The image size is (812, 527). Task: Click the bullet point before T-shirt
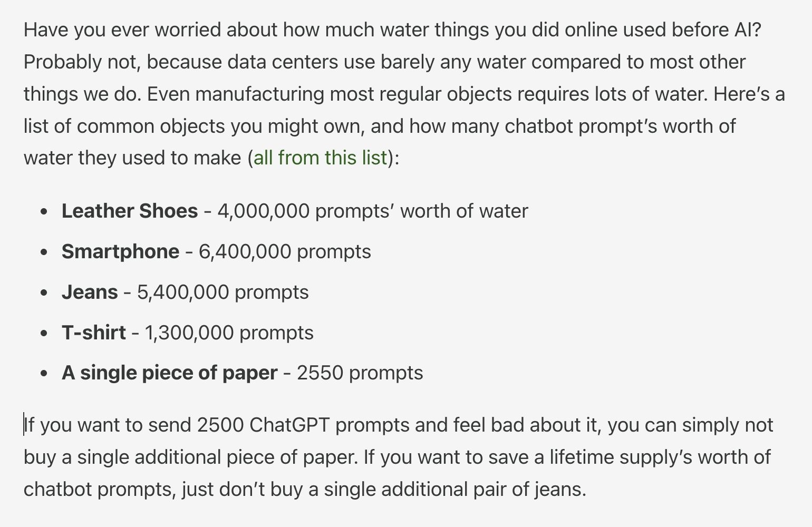(44, 334)
